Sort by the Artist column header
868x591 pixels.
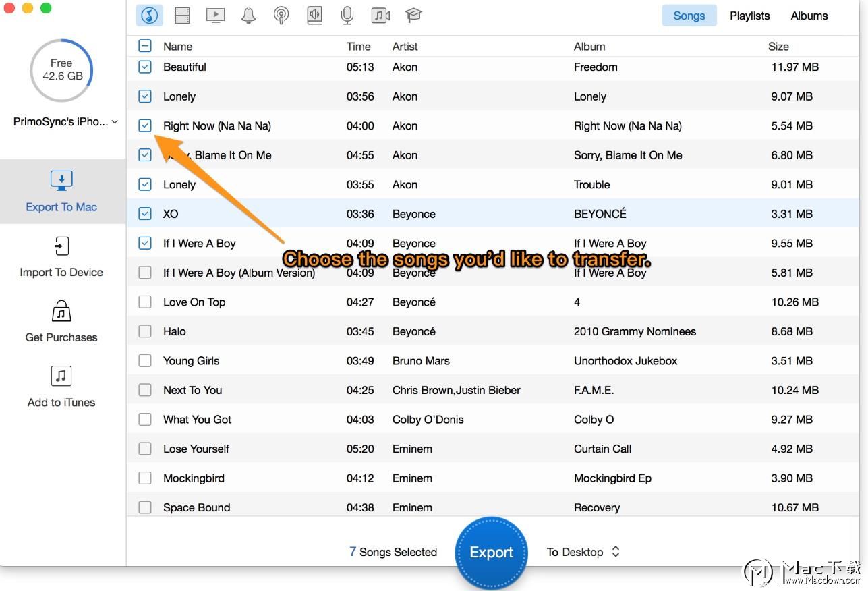click(x=405, y=47)
